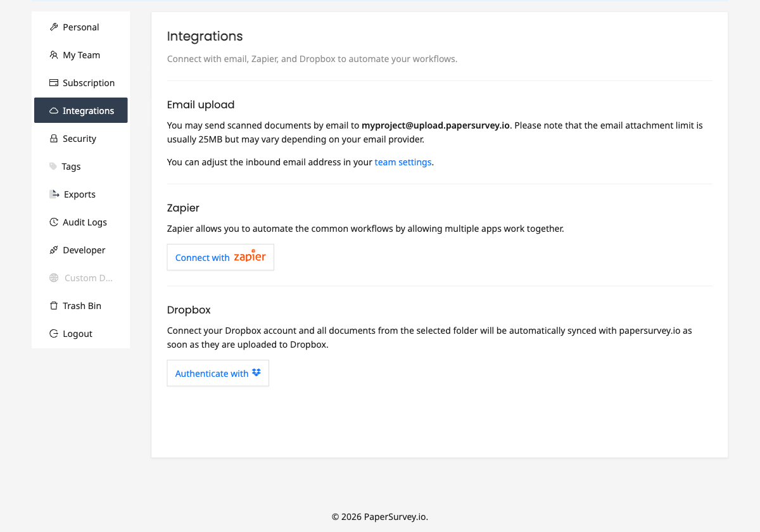Click the Dropbox logo in the authenticate button
The image size is (760, 532).
pyautogui.click(x=256, y=373)
